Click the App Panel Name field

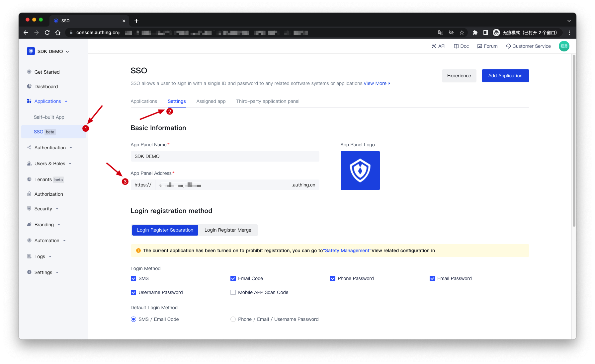click(225, 156)
